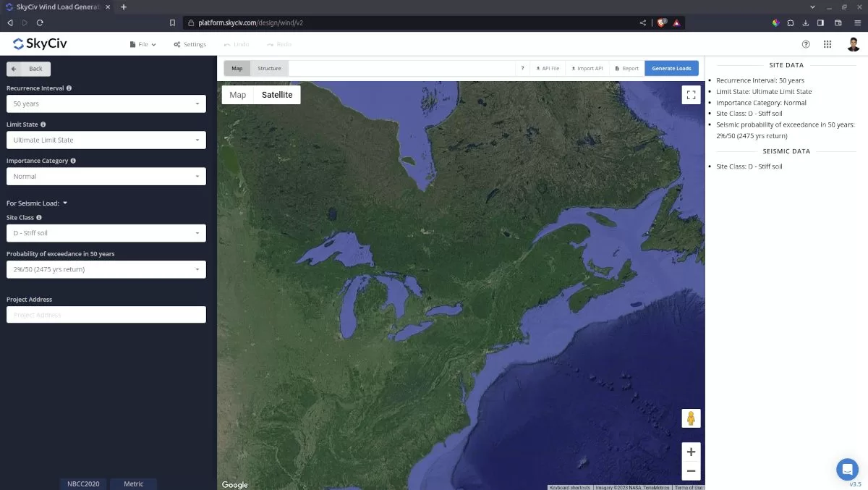The width and height of the screenshot is (868, 490).
Task: Click the user profile avatar
Action: (853, 44)
